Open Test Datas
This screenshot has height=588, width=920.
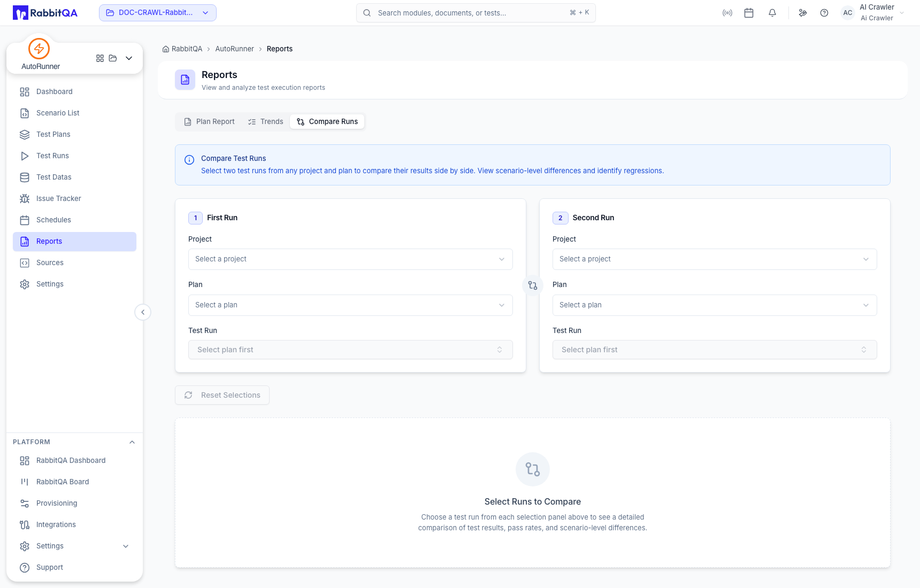[74, 177]
